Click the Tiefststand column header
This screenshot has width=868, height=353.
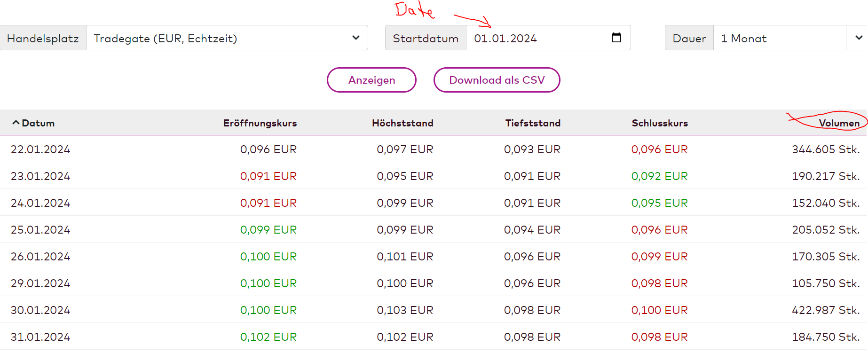coord(533,123)
